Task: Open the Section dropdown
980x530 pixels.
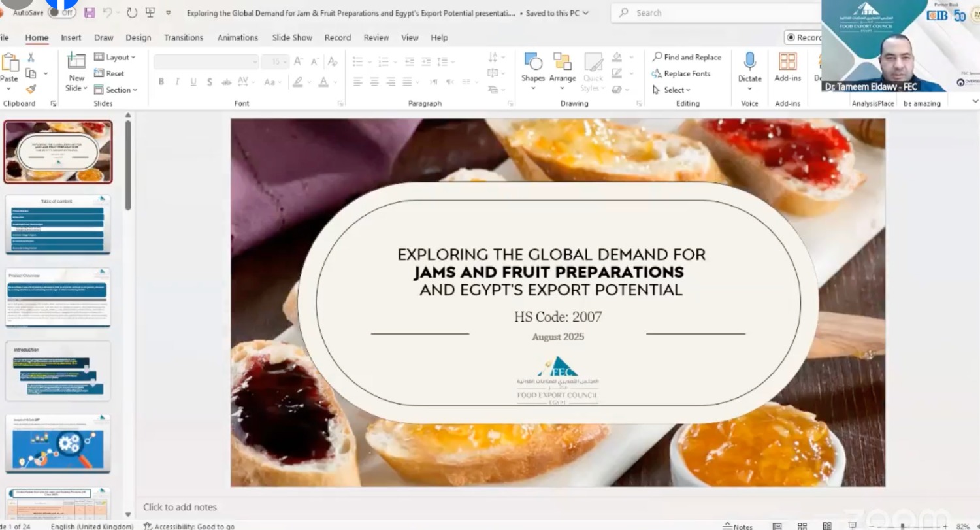Action: pyautogui.click(x=116, y=90)
